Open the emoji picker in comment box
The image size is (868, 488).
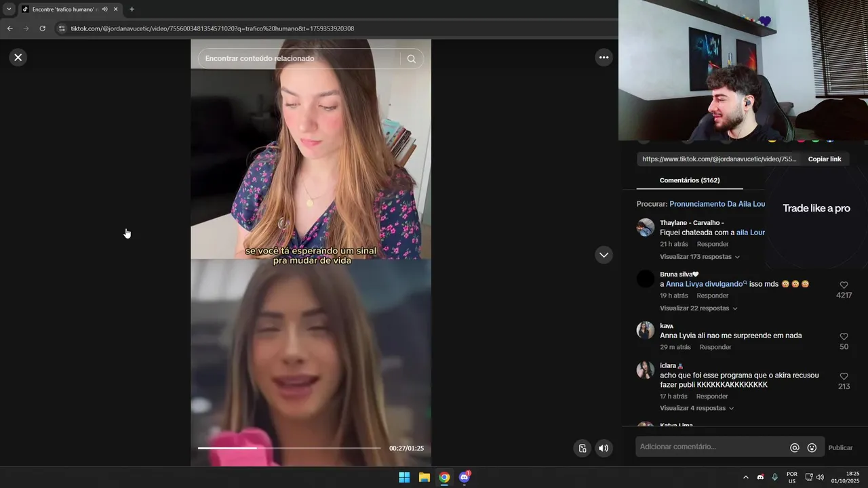pos(812,448)
